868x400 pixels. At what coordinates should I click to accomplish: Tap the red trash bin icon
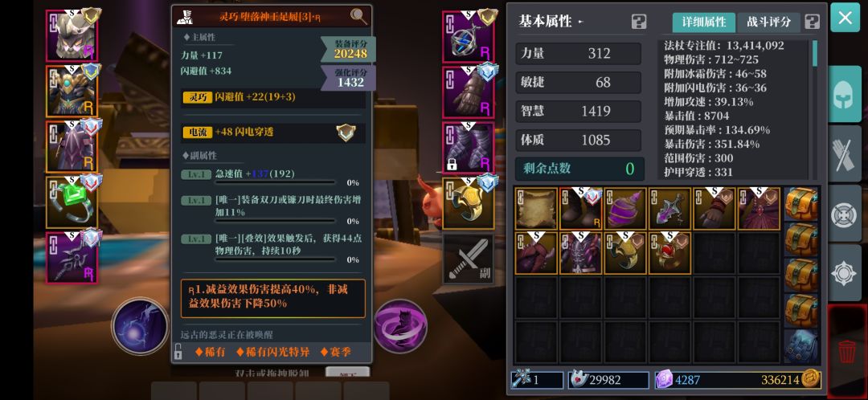coord(847,352)
